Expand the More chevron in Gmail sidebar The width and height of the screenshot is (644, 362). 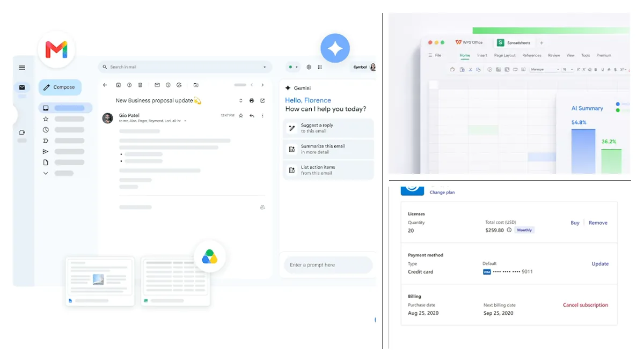pos(46,173)
